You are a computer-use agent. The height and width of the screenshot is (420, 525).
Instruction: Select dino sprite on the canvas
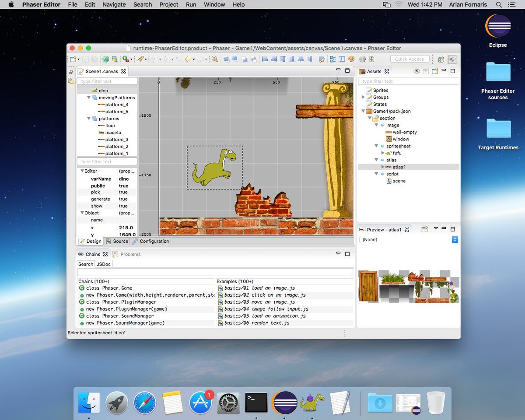(x=215, y=167)
